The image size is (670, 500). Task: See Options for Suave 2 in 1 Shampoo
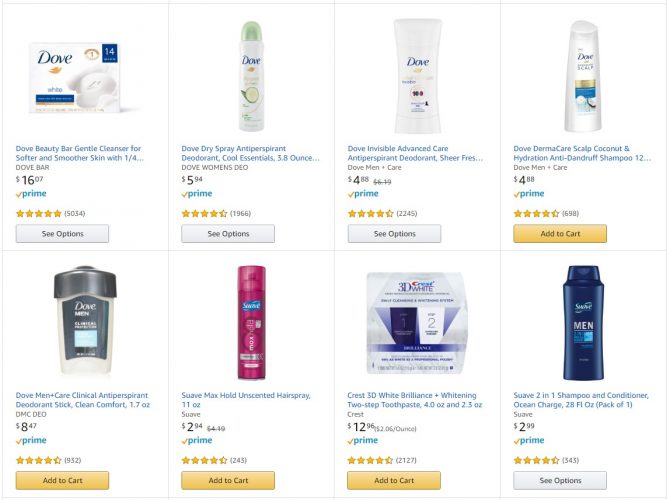560,480
